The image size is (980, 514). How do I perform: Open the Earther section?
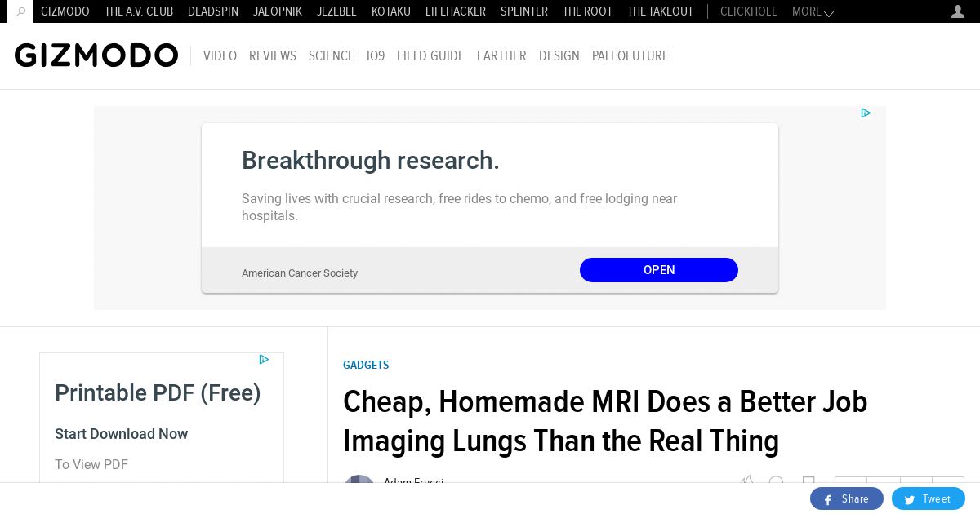pos(501,55)
